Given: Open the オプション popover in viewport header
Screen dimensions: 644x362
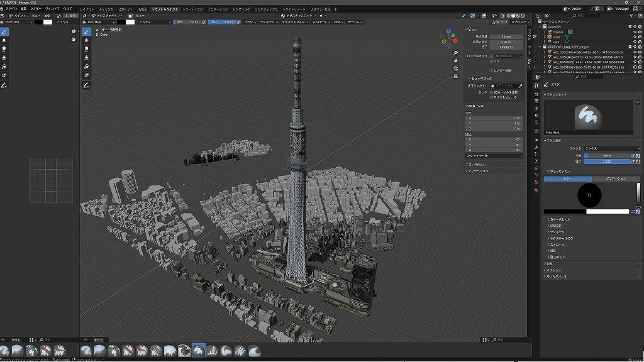Looking at the screenshot, I should point(519,22).
